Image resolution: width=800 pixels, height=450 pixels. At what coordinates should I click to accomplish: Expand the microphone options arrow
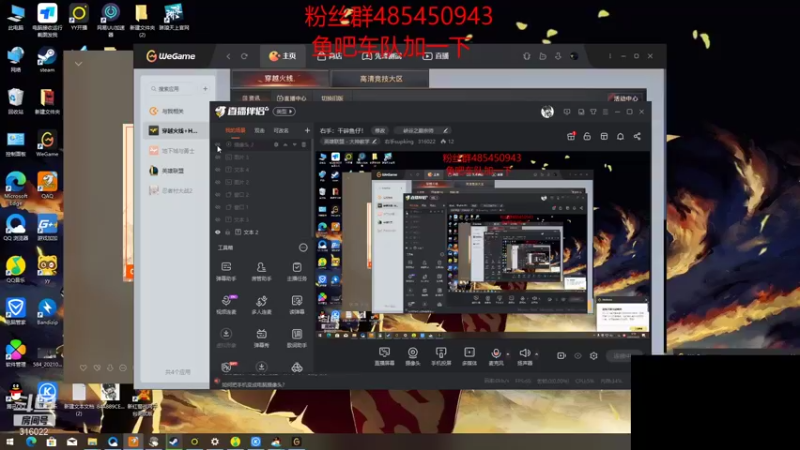508,354
